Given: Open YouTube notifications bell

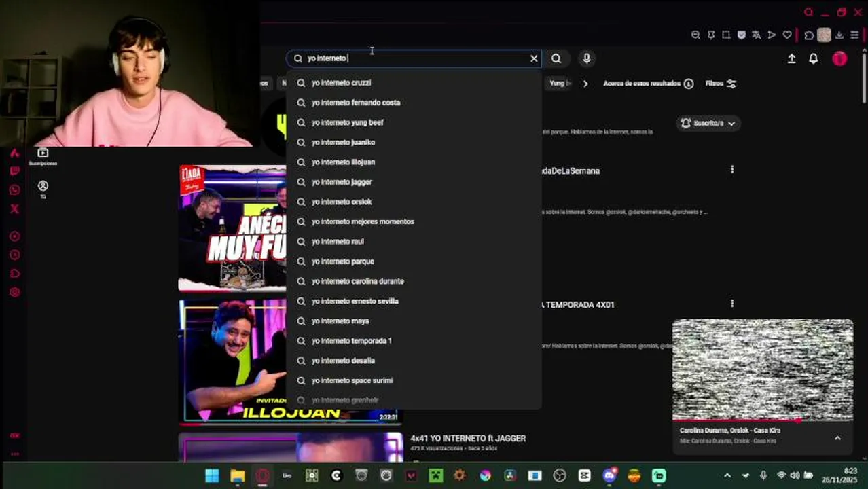Looking at the screenshot, I should (813, 59).
